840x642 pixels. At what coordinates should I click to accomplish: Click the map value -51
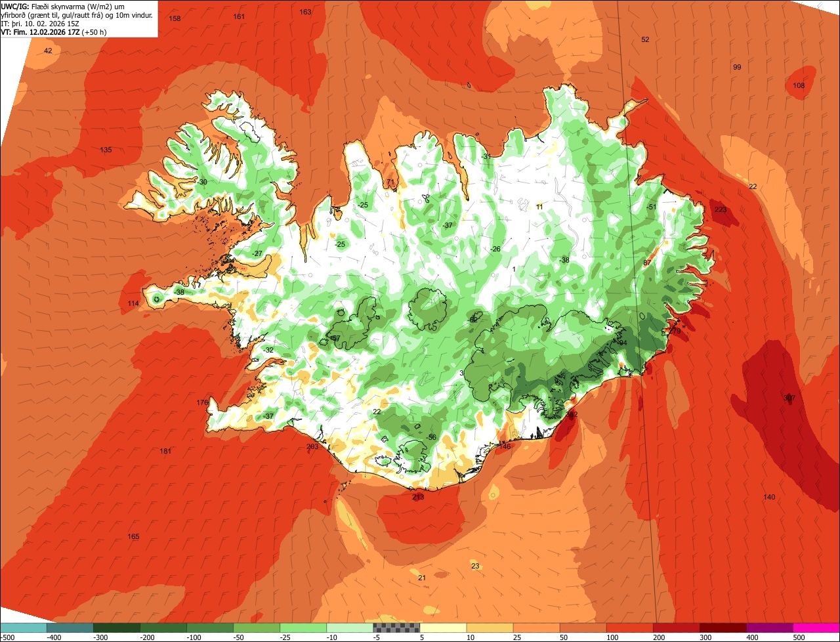[651, 207]
